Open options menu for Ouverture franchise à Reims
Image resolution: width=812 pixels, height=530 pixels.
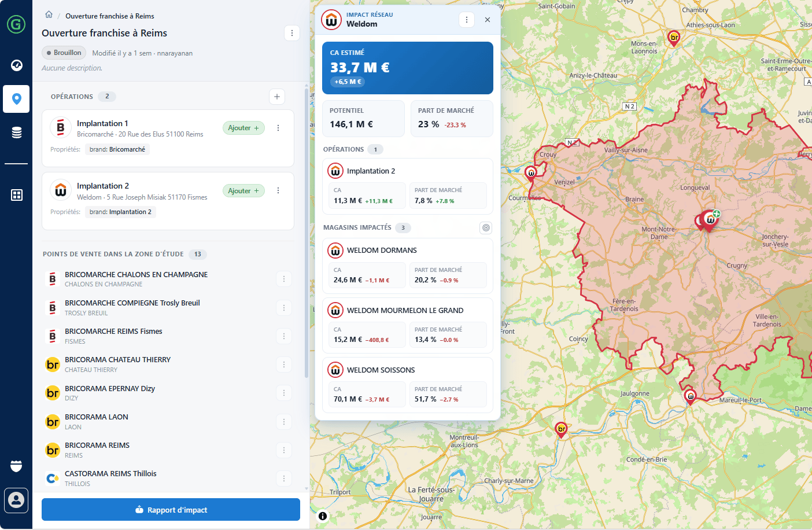292,33
